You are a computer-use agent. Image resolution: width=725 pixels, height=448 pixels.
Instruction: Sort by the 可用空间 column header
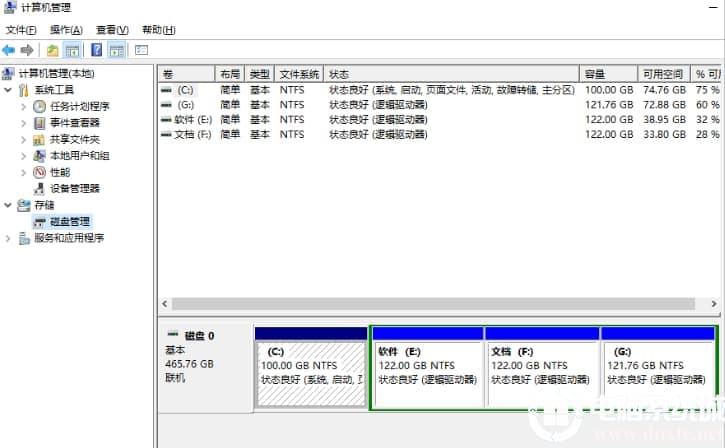(664, 74)
